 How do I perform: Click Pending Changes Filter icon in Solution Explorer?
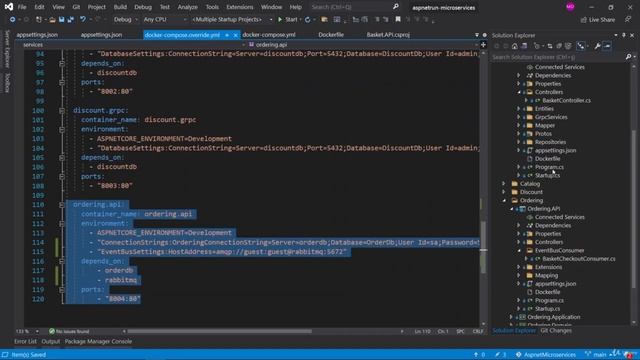click(x=537, y=46)
